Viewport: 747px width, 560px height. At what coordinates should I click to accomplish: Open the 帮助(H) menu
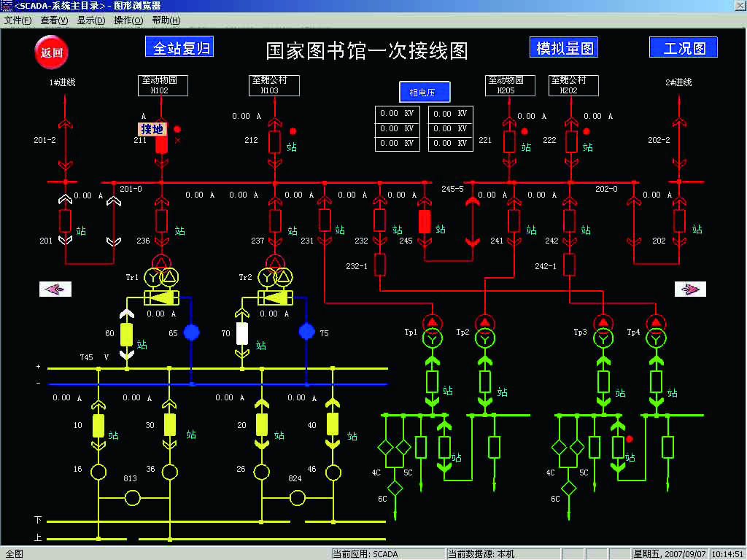[x=166, y=20]
